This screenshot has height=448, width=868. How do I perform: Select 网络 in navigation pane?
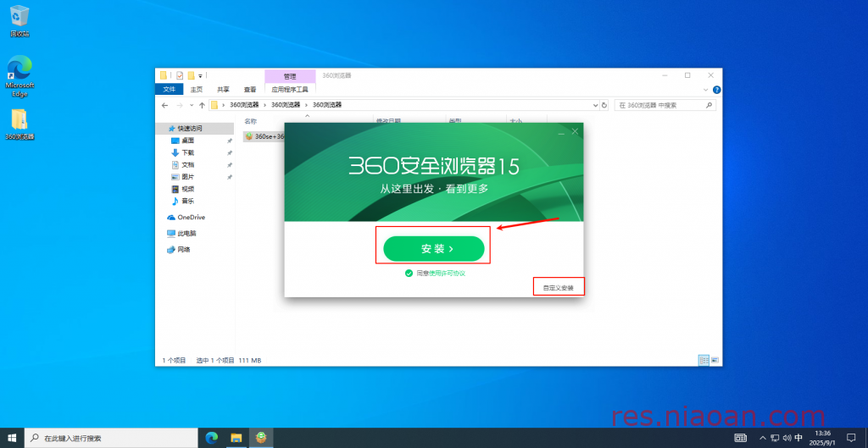[184, 250]
